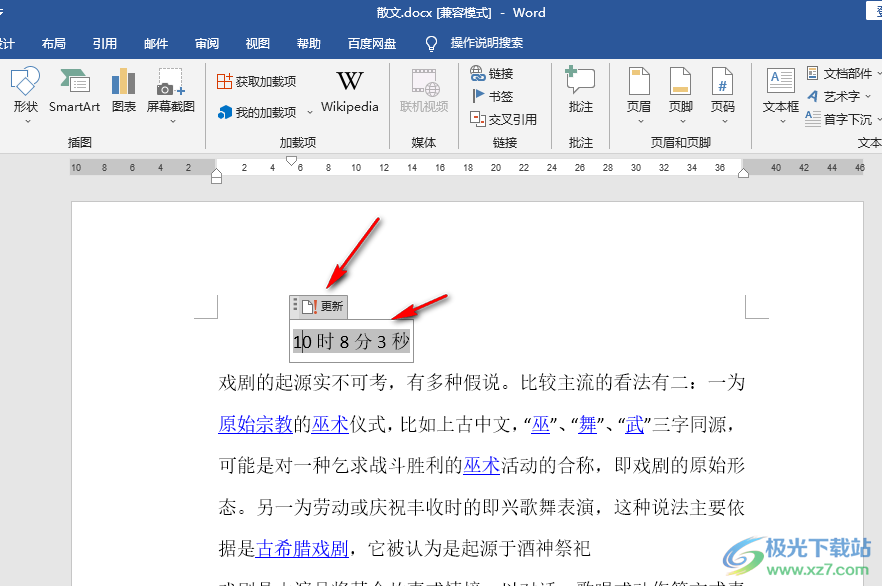Screen dimensions: 882x586
Task: Insert WordArt (艺术字)
Action: pyautogui.click(x=834, y=96)
